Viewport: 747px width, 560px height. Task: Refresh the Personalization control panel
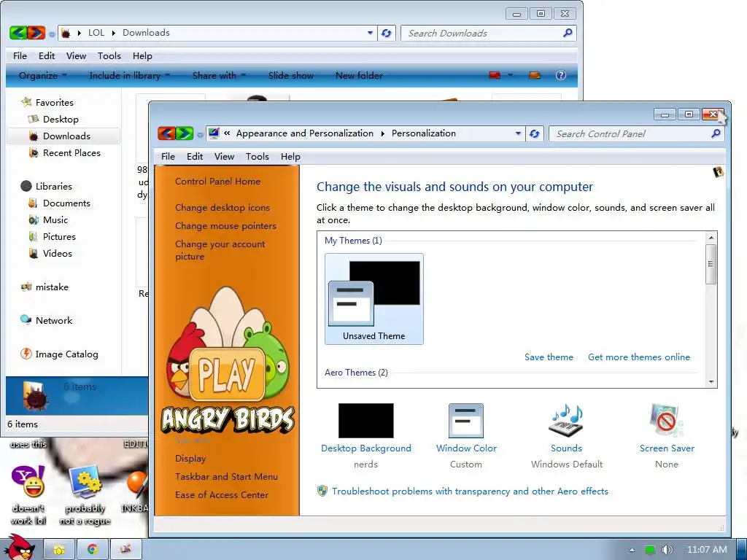click(535, 134)
